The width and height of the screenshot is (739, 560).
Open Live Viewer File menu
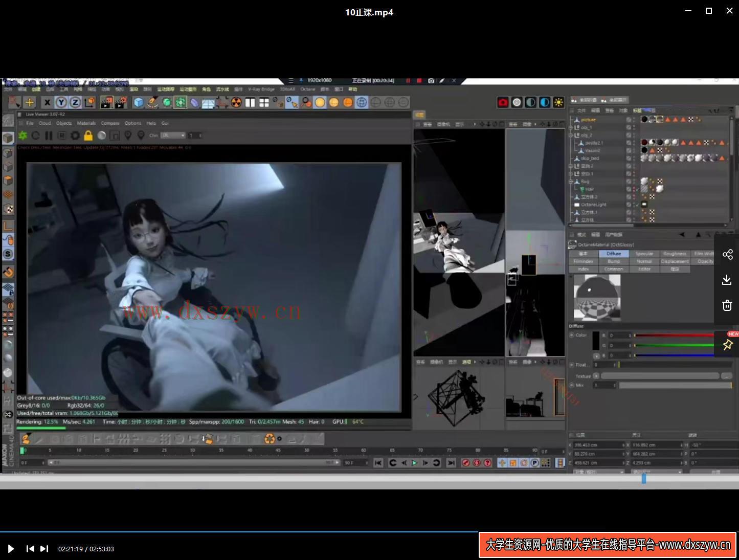pos(30,123)
